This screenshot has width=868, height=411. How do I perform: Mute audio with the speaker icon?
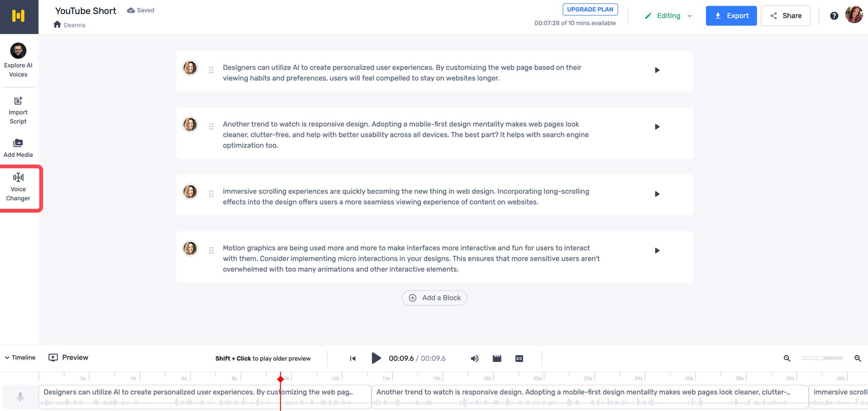(x=475, y=358)
